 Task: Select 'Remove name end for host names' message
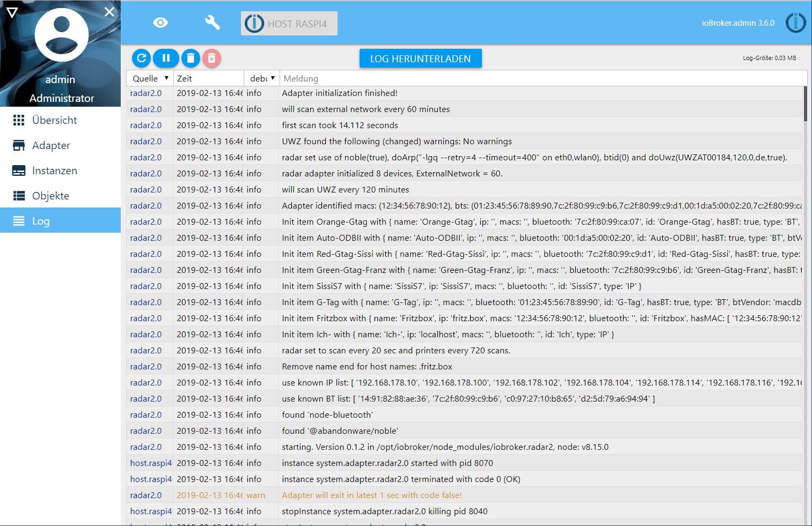click(367, 367)
